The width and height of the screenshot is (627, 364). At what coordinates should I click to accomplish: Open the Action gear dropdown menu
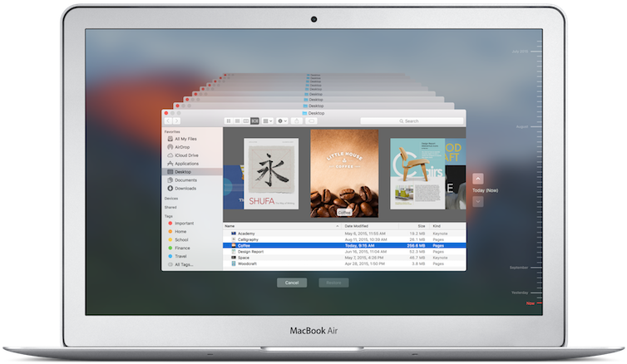[x=283, y=121]
